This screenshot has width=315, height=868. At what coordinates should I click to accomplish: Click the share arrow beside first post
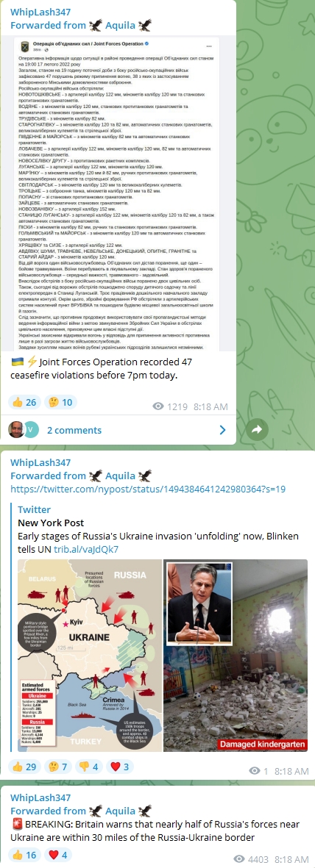click(x=258, y=429)
